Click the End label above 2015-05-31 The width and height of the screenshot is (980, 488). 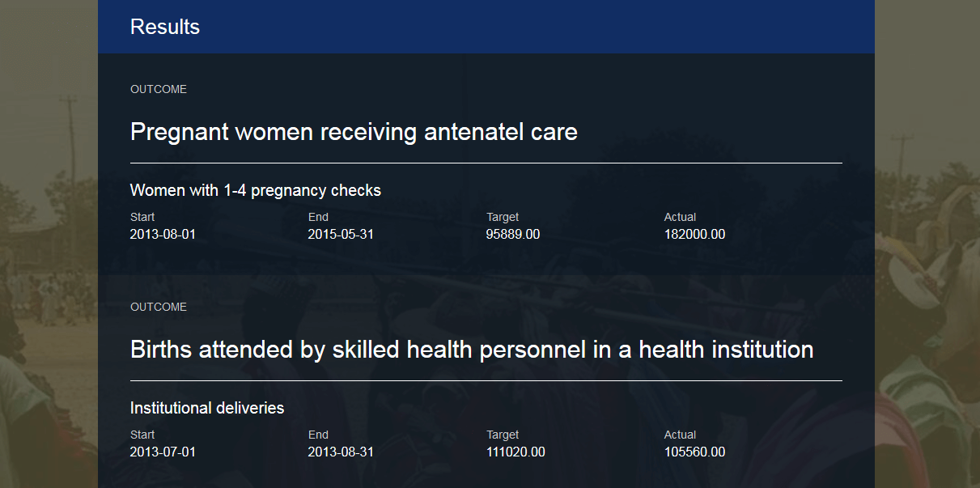click(x=318, y=217)
